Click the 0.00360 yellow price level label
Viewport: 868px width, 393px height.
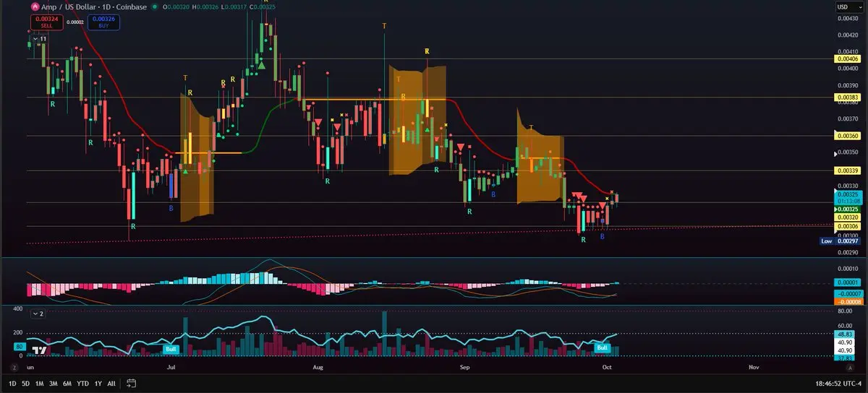848,136
